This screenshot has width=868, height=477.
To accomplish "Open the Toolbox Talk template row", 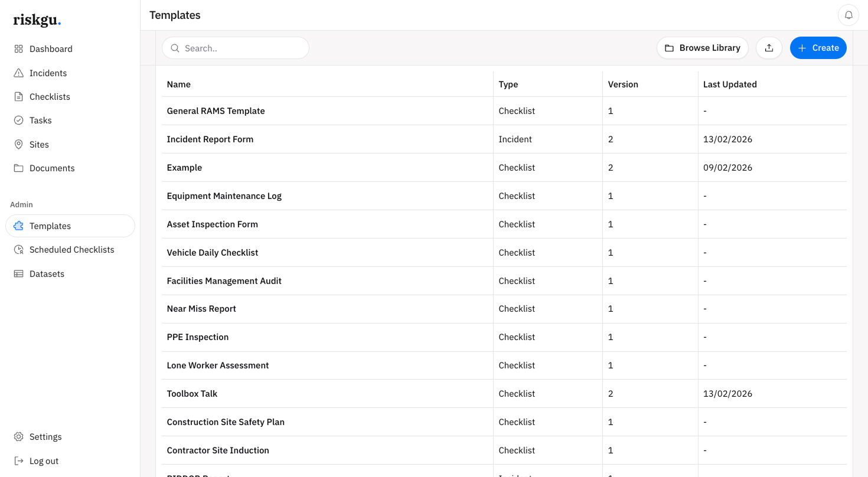I will 192,394.
